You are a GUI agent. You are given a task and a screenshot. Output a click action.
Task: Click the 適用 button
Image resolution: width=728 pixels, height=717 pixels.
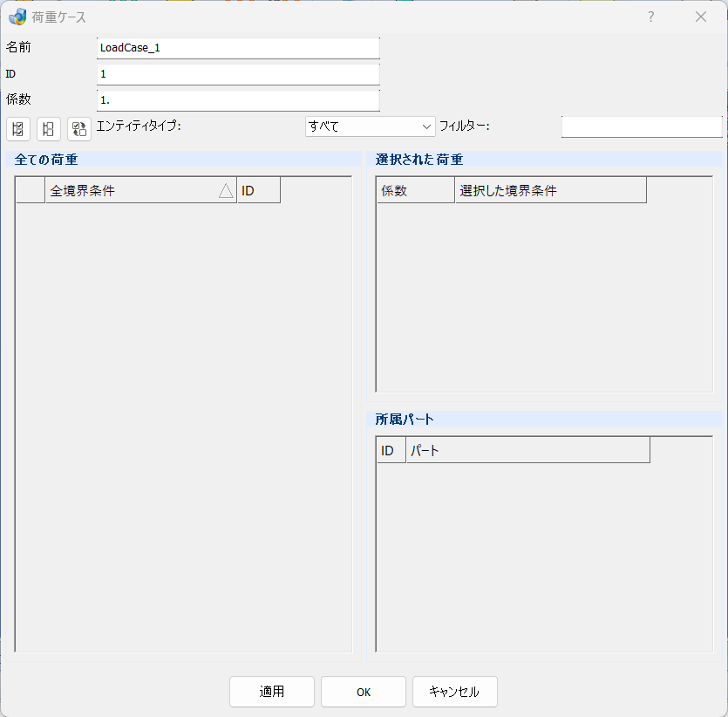click(x=272, y=692)
